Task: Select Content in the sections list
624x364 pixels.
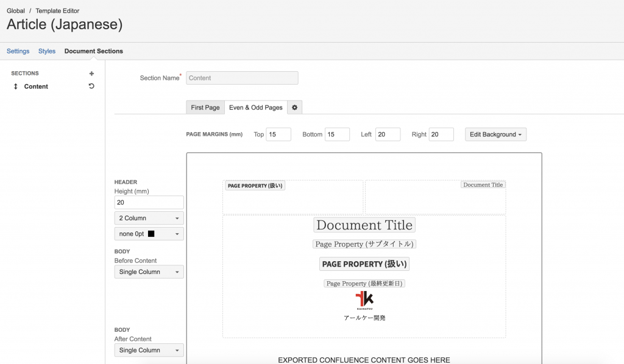Action: point(36,86)
